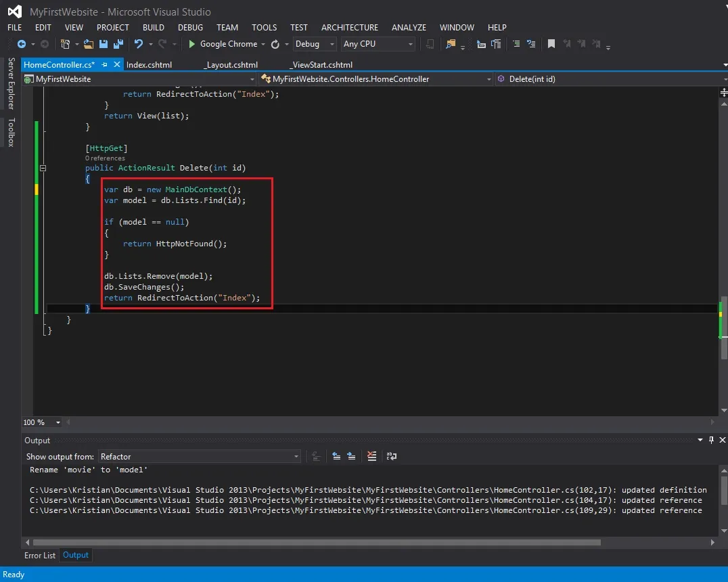
Task: Clear all Output pane text
Action: [372, 456]
